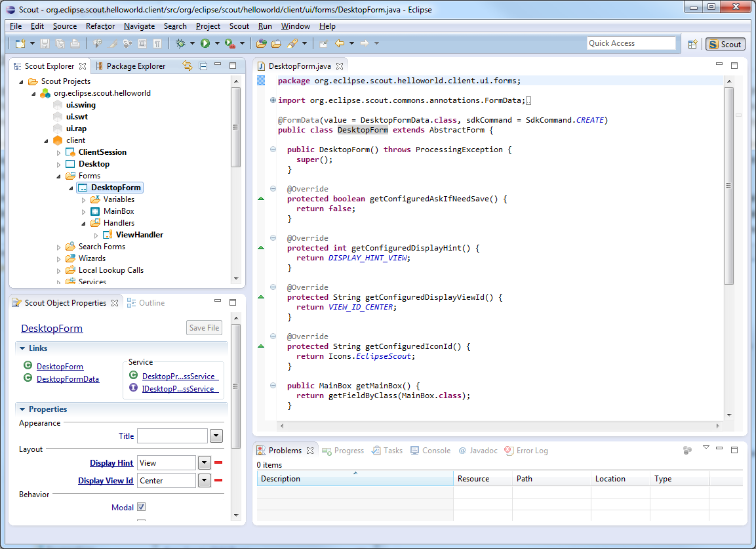The image size is (756, 549).
Task: Click Collapse All icon in Scout Explorer
Action: 203,66
